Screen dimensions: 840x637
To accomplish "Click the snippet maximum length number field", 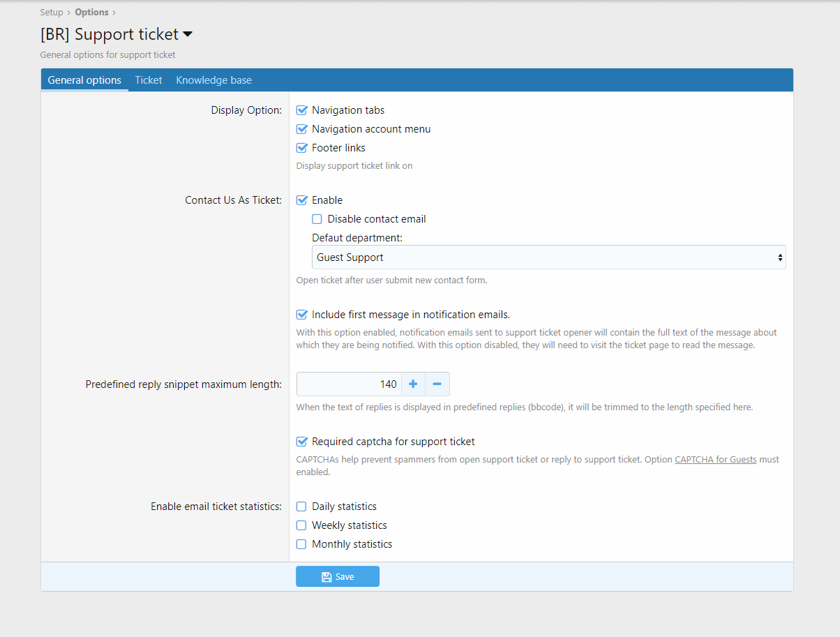I will [349, 384].
